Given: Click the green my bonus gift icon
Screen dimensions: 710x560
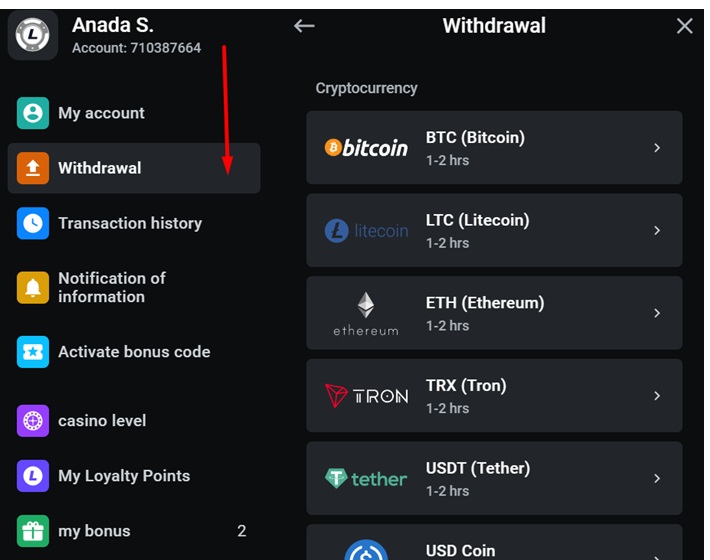Looking at the screenshot, I should [33, 531].
